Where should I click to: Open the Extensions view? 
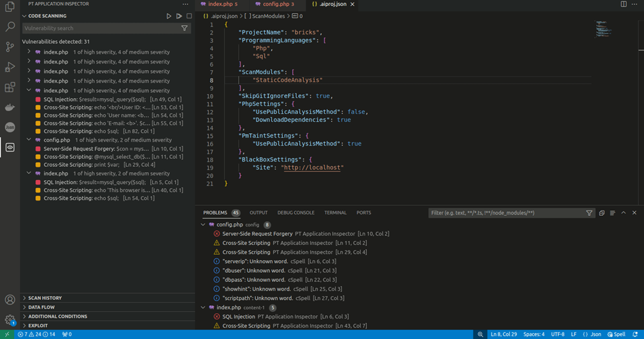10,87
